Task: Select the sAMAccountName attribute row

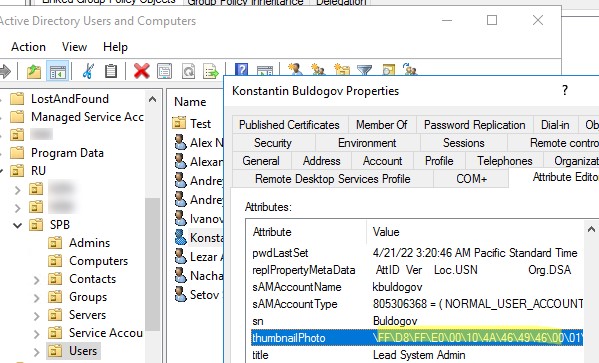Action: pyautogui.click(x=417, y=287)
